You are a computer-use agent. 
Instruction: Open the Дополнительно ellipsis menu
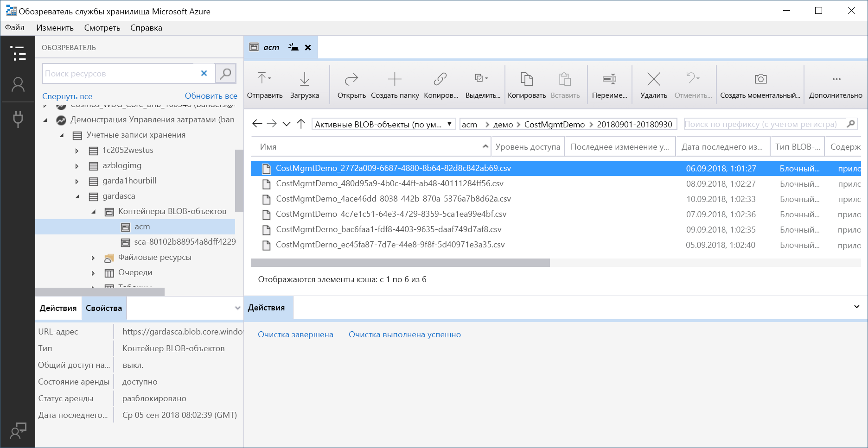click(x=836, y=85)
